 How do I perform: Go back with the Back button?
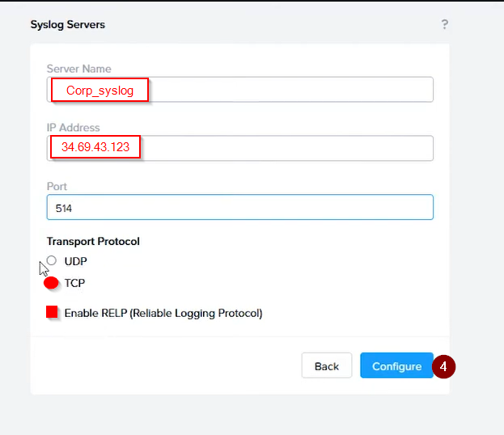pos(327,365)
